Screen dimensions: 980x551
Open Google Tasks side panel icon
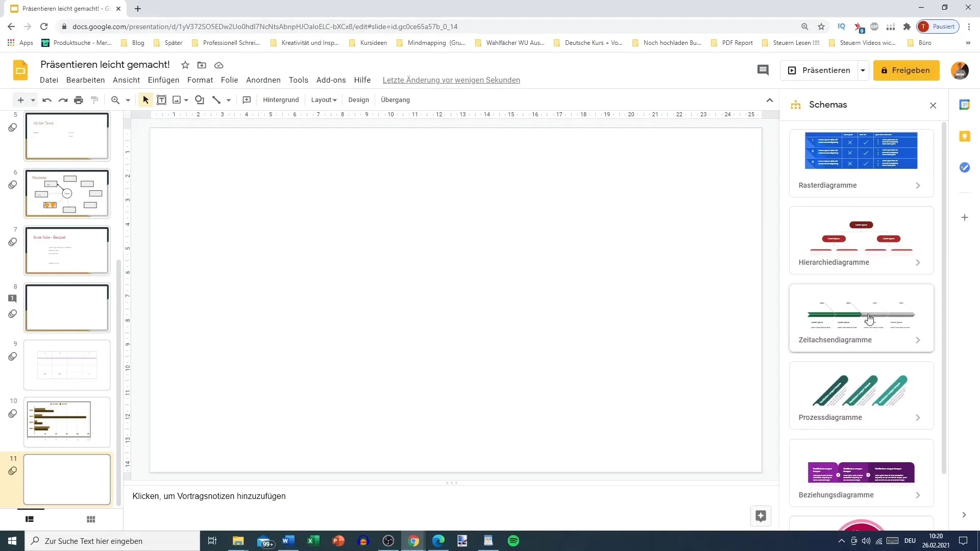tap(965, 167)
